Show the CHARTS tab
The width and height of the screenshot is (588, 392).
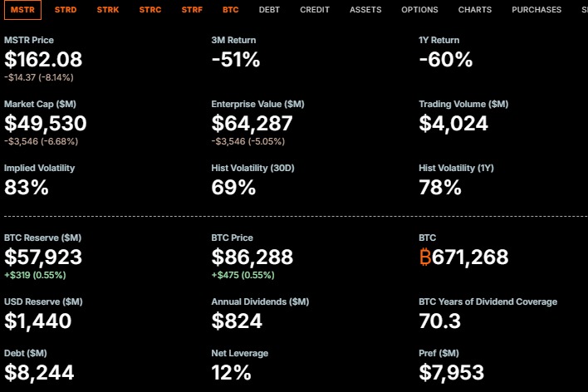(x=475, y=10)
